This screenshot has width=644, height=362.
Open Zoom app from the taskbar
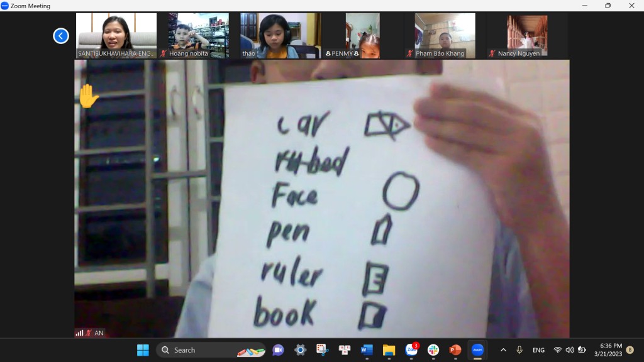tap(477, 350)
